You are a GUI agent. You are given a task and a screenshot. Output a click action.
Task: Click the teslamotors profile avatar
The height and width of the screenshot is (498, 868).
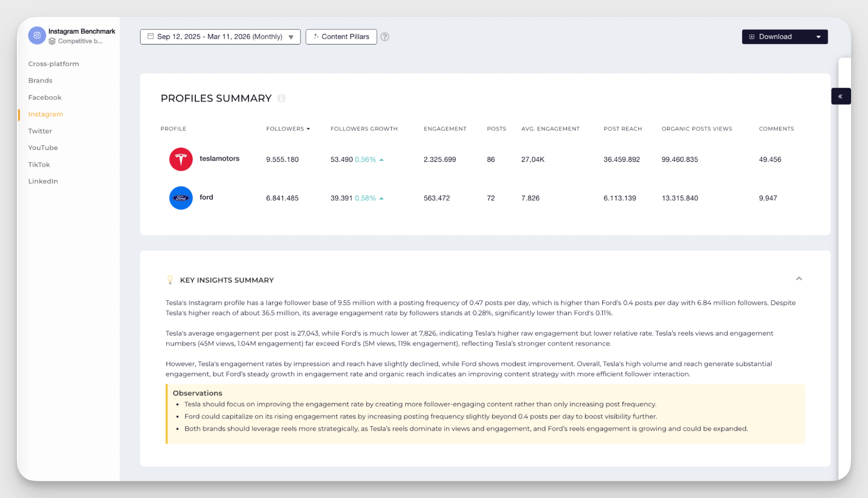coord(181,159)
